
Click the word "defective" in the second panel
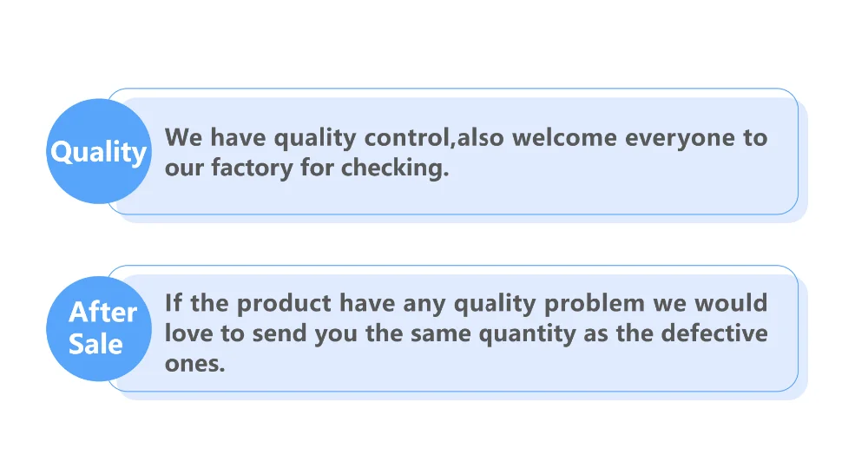click(714, 333)
